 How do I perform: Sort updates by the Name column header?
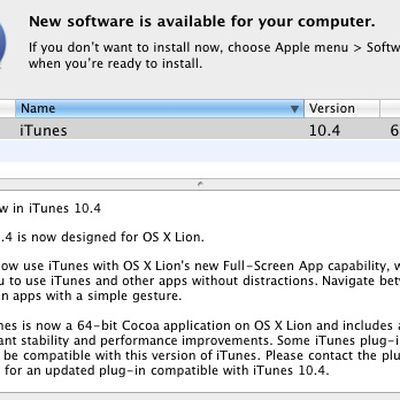pyautogui.click(x=160, y=108)
